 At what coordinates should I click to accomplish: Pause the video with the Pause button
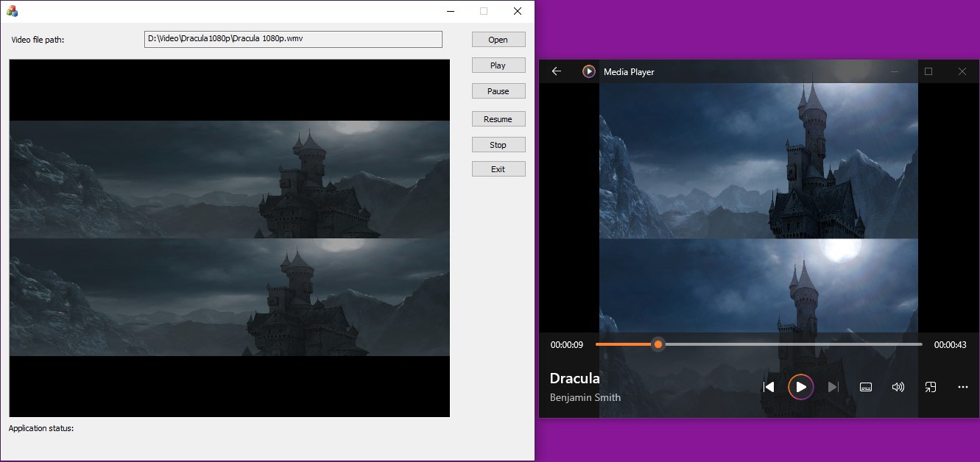click(498, 91)
